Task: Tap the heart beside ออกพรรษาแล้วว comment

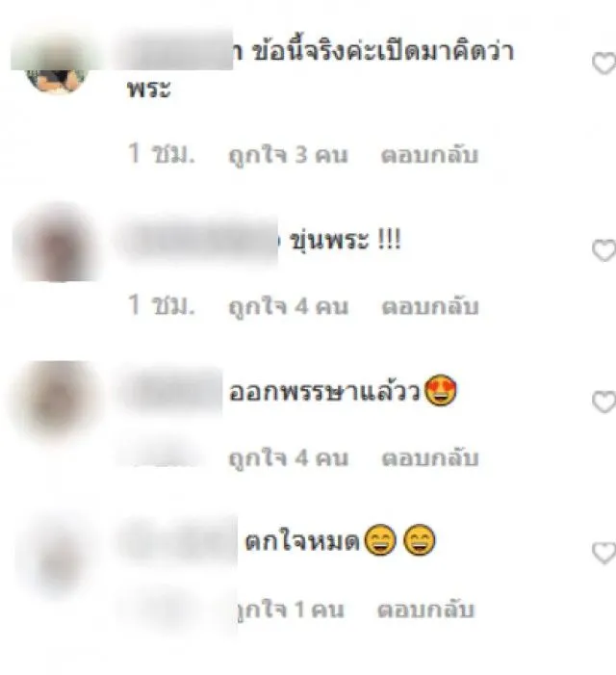Action: tap(603, 402)
